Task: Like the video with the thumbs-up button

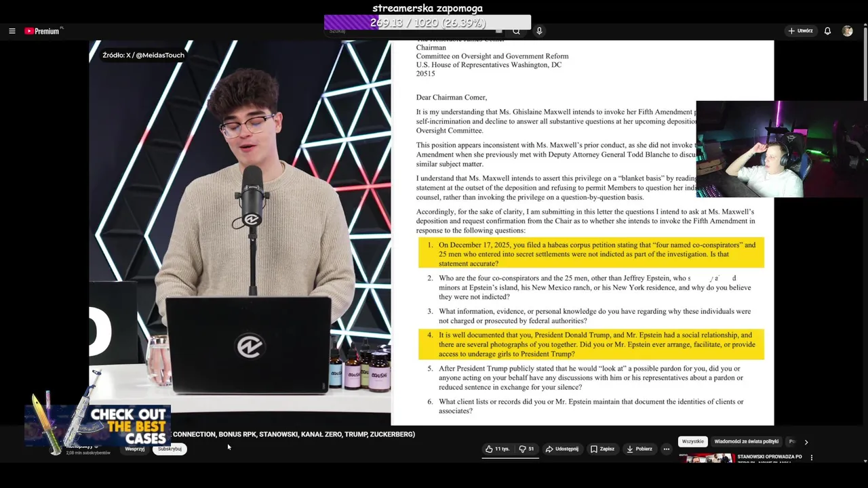Action: click(497, 449)
